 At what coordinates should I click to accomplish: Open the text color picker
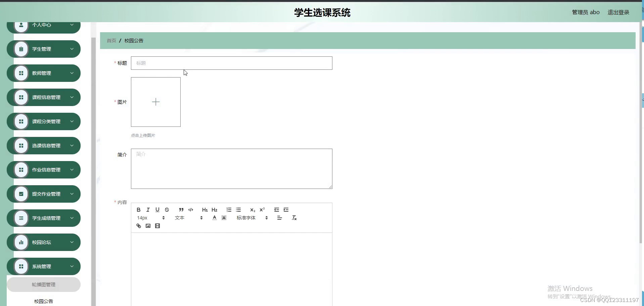[215, 218]
